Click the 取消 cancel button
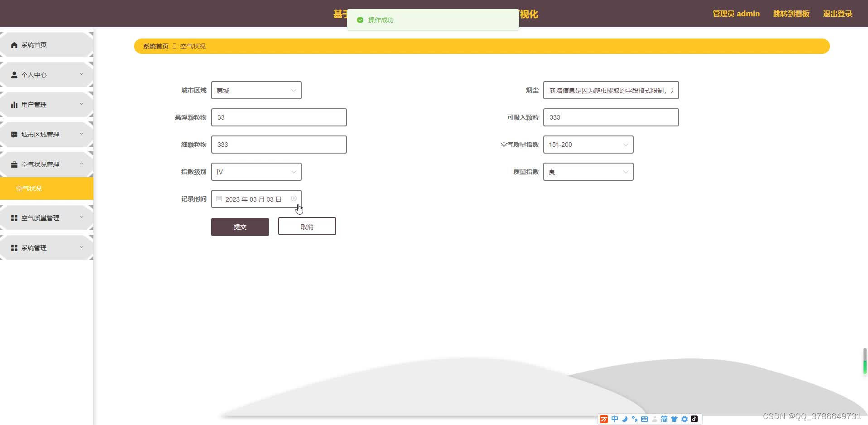 click(307, 227)
